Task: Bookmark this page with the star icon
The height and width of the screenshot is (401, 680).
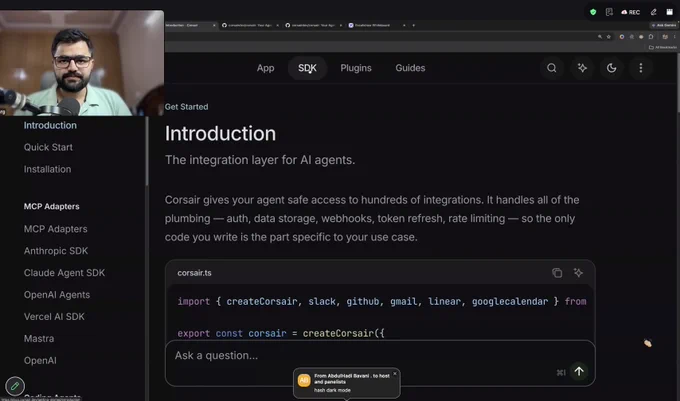Action: tap(608, 37)
